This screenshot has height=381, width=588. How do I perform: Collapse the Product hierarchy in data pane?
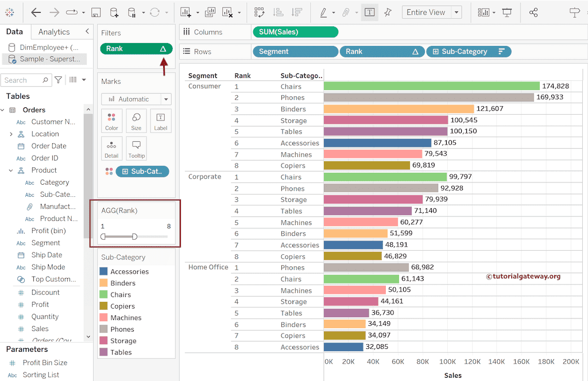pyautogui.click(x=11, y=170)
